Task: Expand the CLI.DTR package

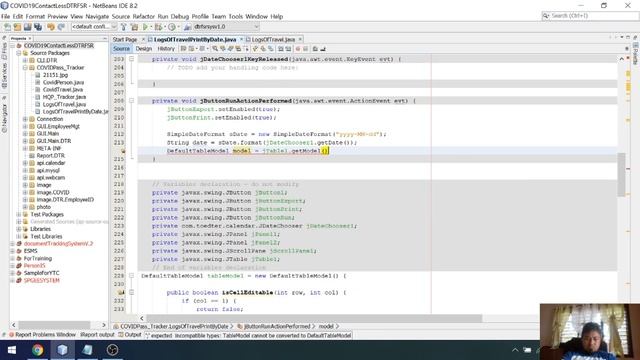Action: 25,60
